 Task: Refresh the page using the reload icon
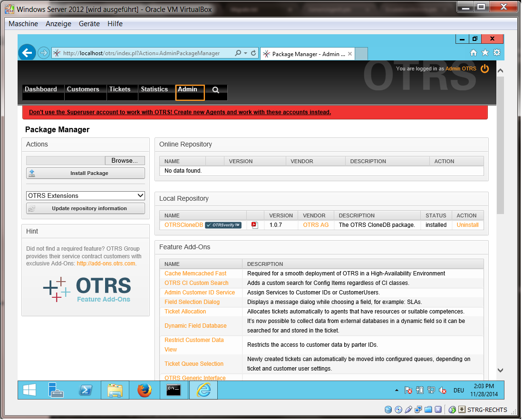pyautogui.click(x=254, y=52)
